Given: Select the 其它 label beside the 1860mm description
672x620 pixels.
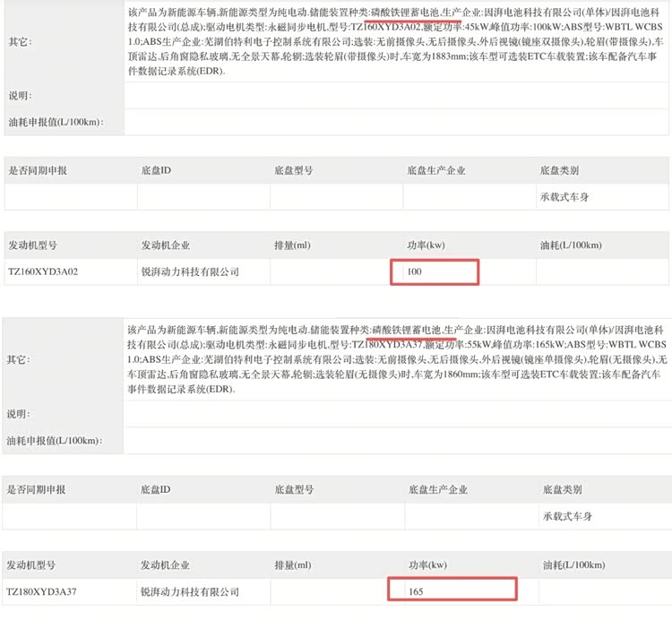Looking at the screenshot, I should click(18, 359).
